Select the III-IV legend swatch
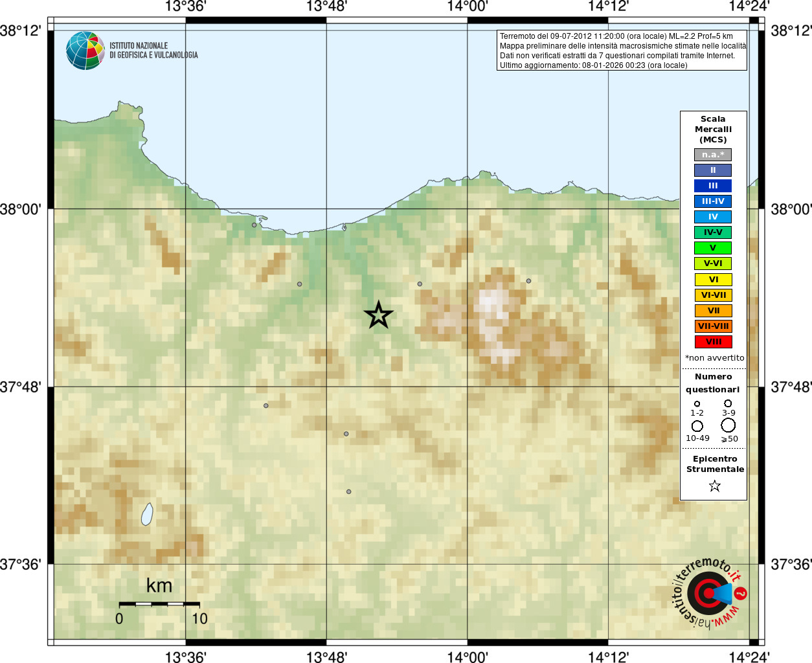 (713, 201)
